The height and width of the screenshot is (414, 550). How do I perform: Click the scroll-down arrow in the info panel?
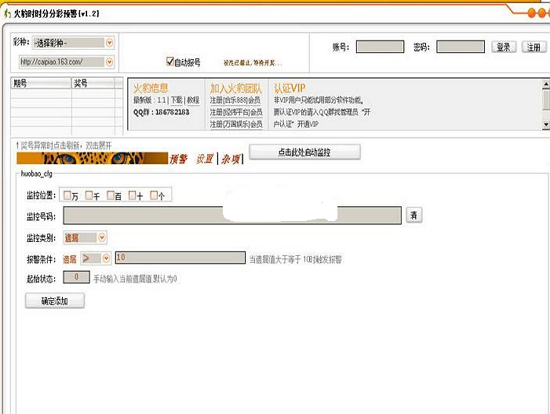tap(546, 125)
